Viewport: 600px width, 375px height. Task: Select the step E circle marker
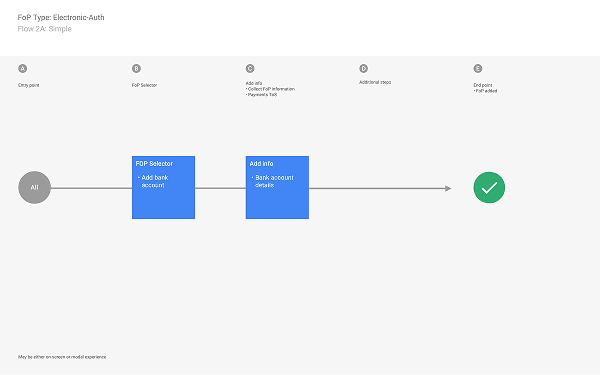478,68
